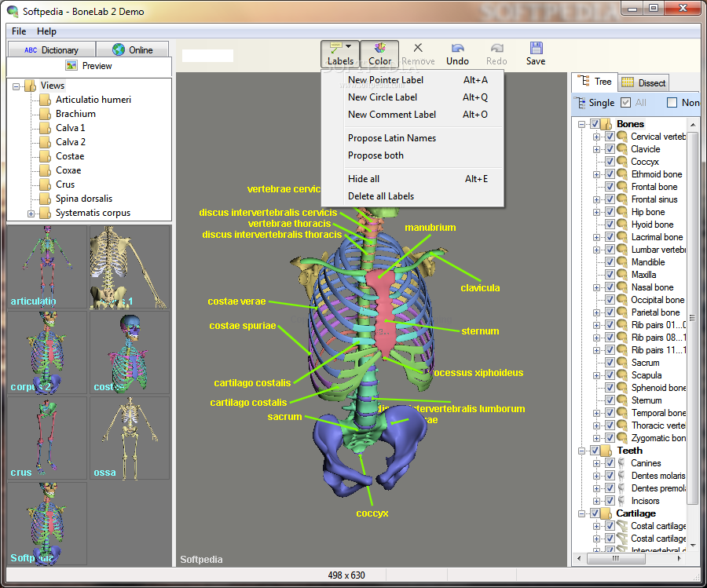Select the Articulatio humeri folder
This screenshot has height=588, width=707.
93,100
